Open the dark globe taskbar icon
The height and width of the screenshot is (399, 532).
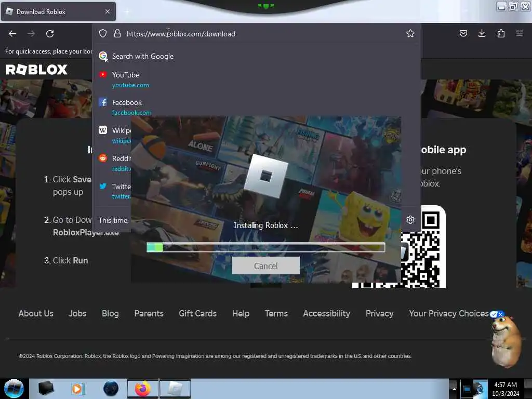point(111,389)
